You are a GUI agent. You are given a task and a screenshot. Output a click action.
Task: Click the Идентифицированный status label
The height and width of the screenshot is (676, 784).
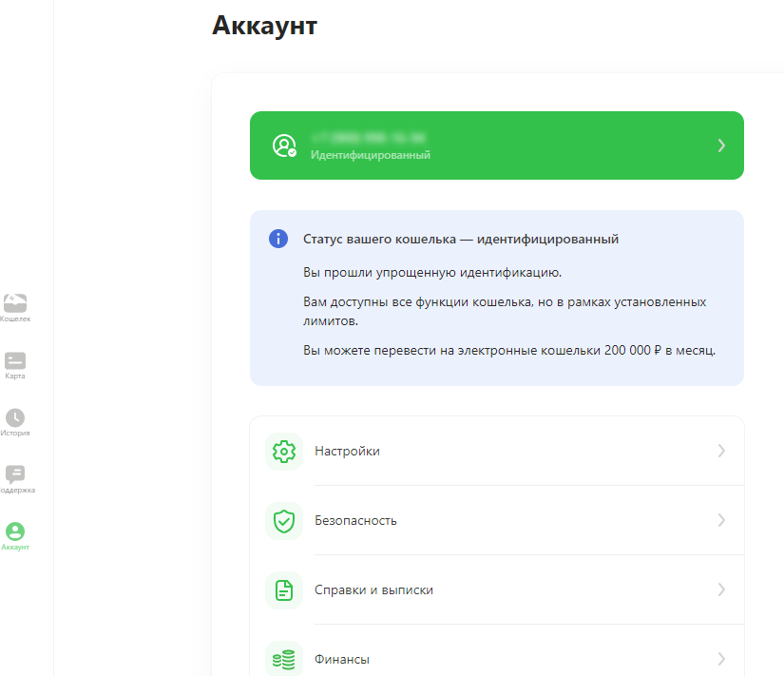371,155
